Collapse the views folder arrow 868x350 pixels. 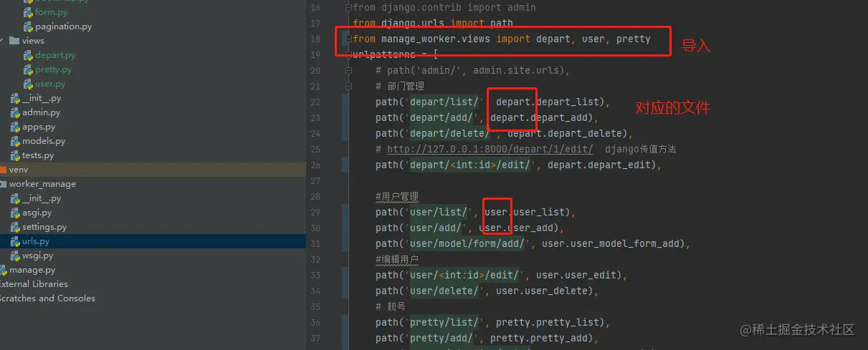coord(2,41)
